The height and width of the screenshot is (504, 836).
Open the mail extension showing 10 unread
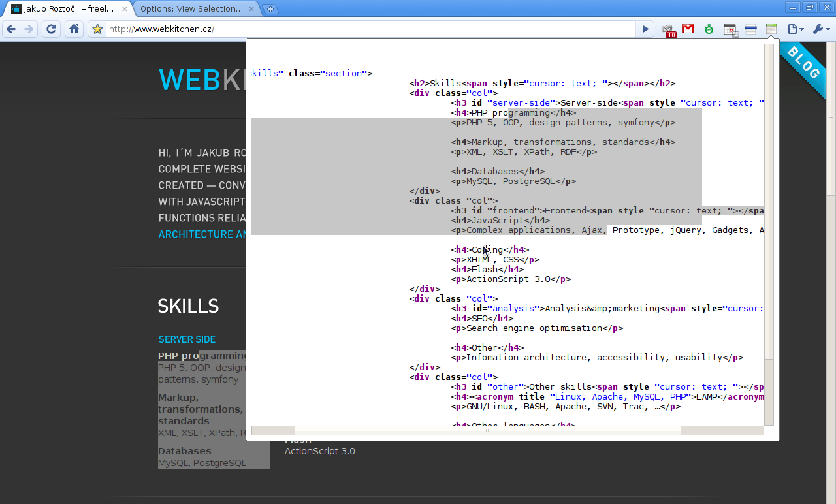point(668,29)
